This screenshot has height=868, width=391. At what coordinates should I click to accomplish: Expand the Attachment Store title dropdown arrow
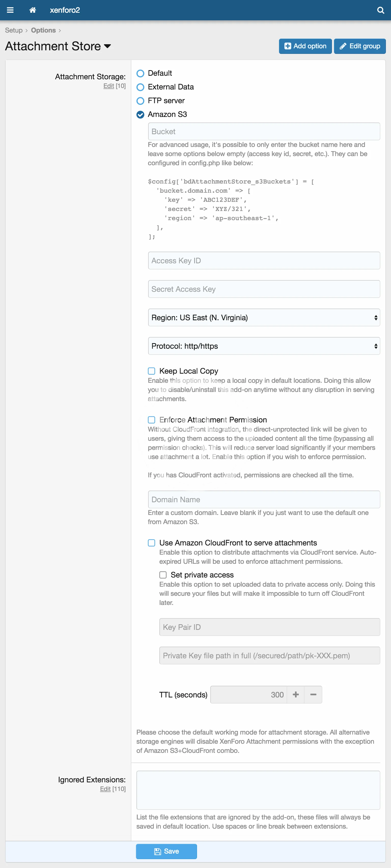click(x=108, y=46)
